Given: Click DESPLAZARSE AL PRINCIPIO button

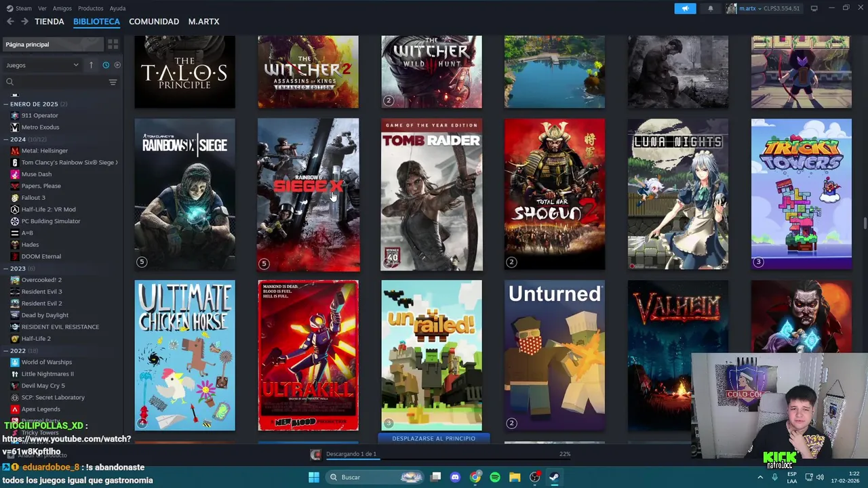Looking at the screenshot, I should [x=433, y=439].
